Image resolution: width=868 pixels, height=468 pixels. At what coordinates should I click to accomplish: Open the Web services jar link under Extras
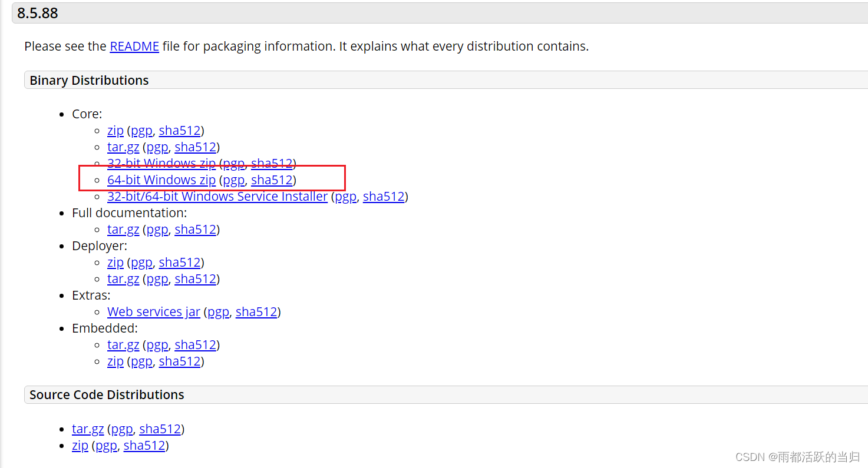(x=153, y=311)
